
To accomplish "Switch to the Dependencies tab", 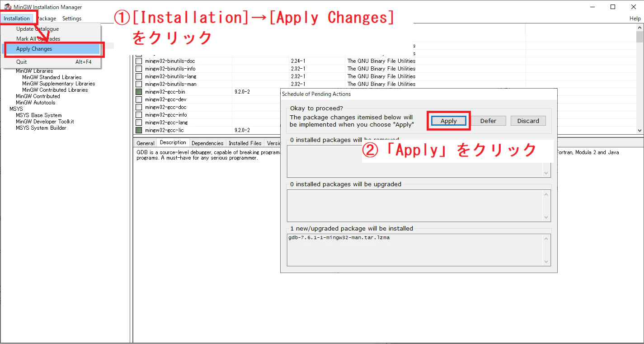I will pos(207,143).
